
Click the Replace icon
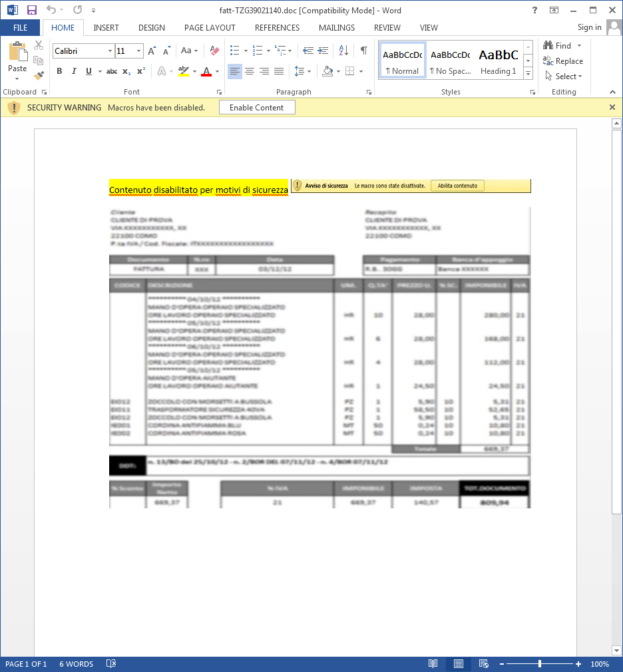coord(548,61)
